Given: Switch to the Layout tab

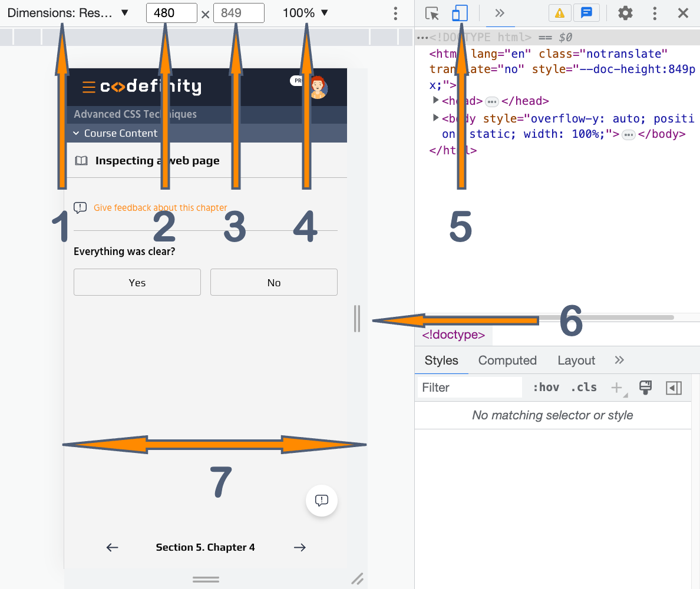Looking at the screenshot, I should click(576, 360).
